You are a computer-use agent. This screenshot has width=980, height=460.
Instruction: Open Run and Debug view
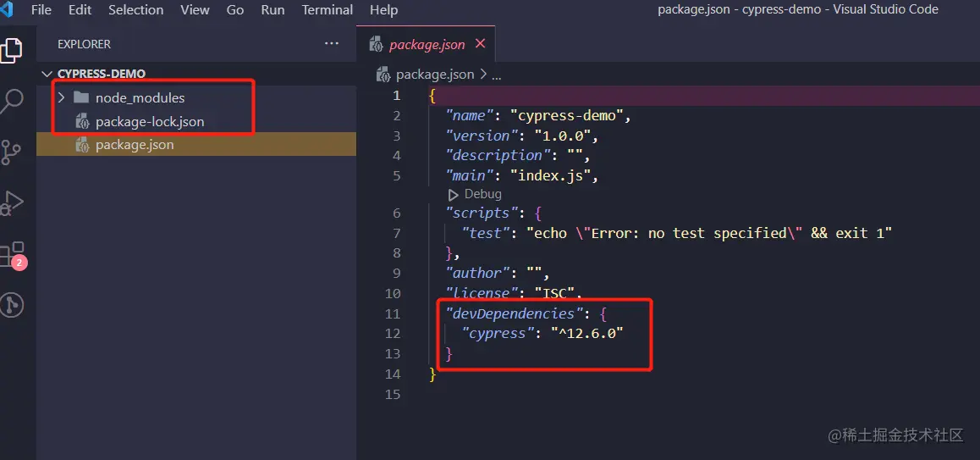pyautogui.click(x=11, y=202)
